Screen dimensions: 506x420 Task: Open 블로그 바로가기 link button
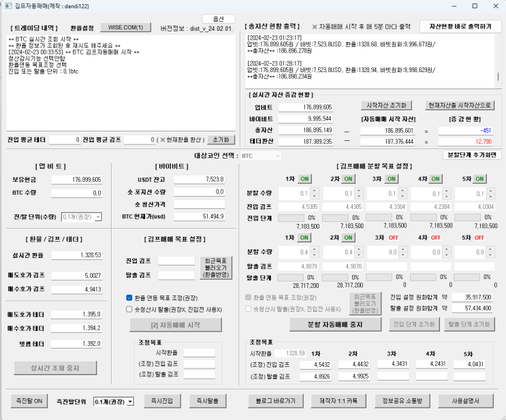[276, 401]
